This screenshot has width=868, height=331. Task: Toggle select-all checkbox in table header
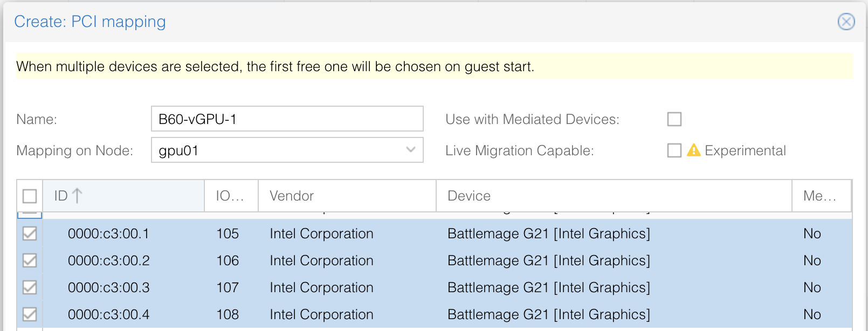[x=30, y=196]
